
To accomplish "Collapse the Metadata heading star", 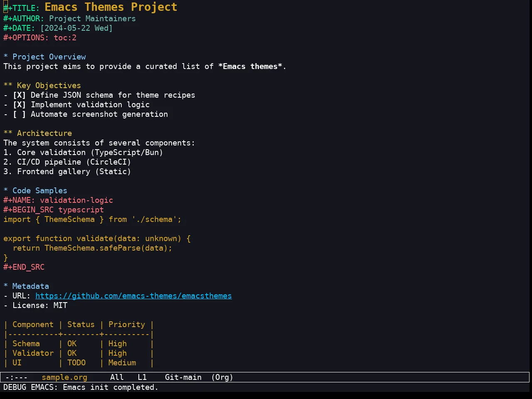I will pyautogui.click(x=5, y=286).
